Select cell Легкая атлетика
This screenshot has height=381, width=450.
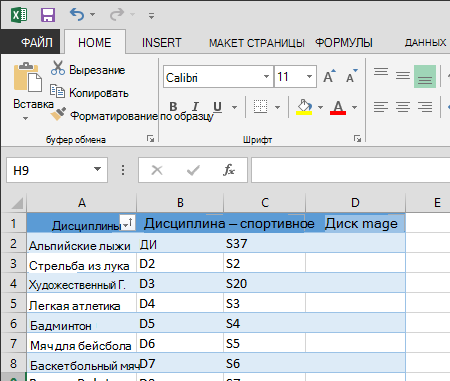pos(82,303)
